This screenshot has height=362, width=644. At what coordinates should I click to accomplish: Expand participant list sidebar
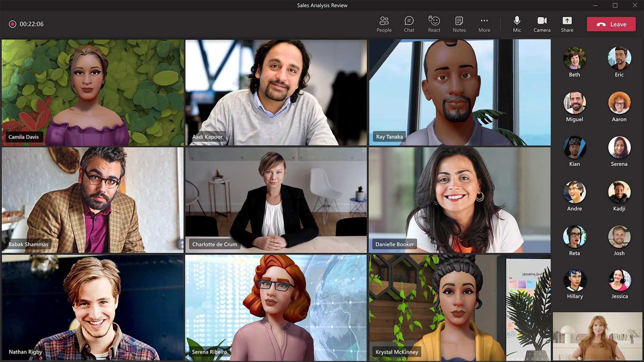(384, 24)
